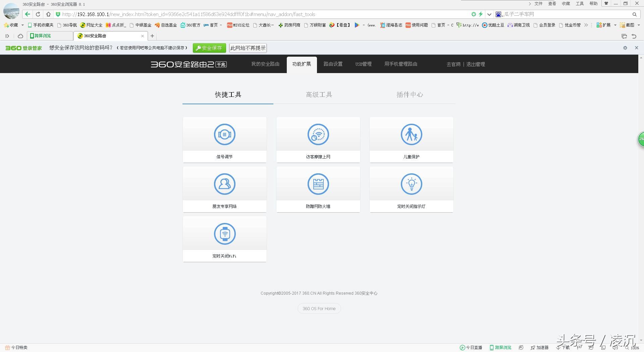
Task: Expand the browser menu bar chevron
Action: 530,4
